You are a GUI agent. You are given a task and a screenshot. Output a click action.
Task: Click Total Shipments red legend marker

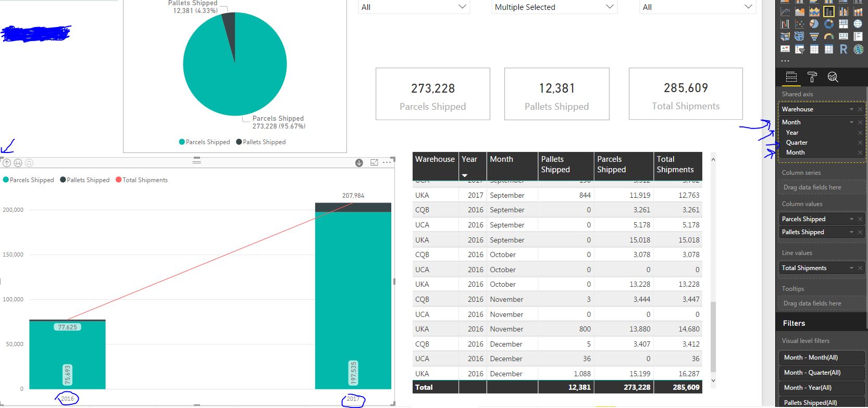click(x=118, y=180)
